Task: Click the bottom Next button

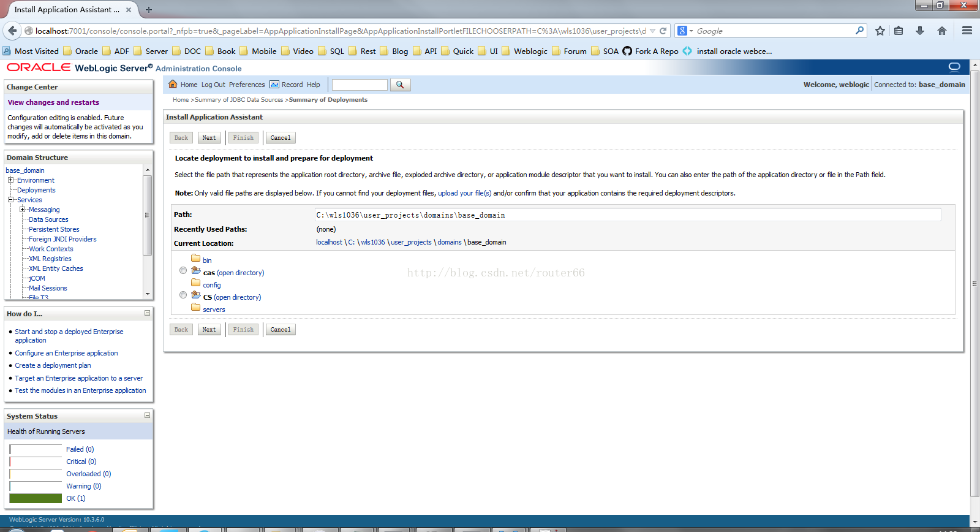Action: point(209,330)
